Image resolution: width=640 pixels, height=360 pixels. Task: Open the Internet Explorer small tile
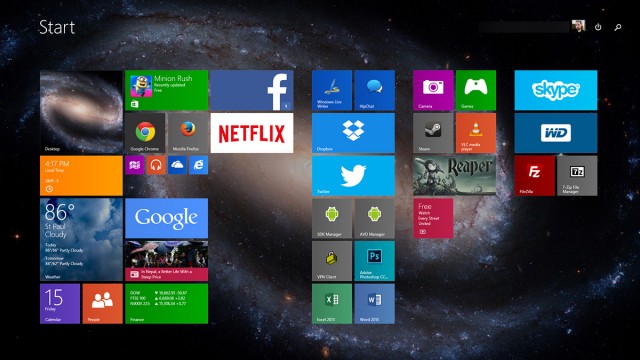click(x=198, y=165)
